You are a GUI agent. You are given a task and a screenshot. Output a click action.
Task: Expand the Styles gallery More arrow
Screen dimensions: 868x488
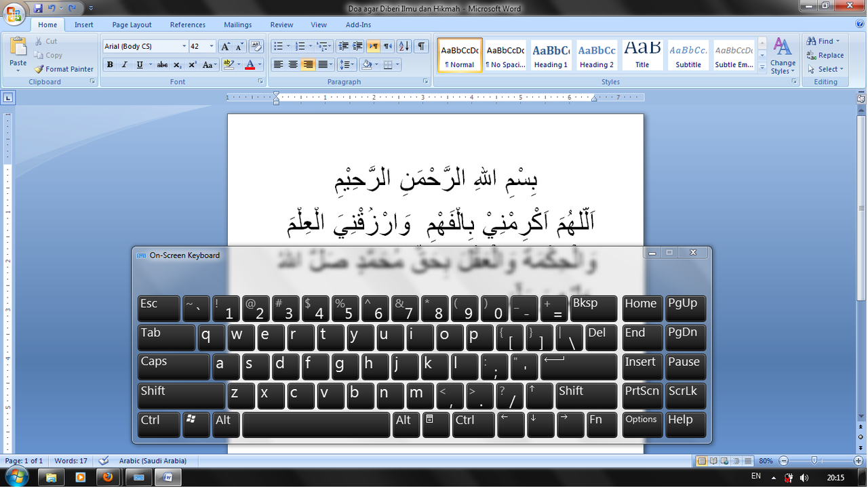click(x=762, y=67)
